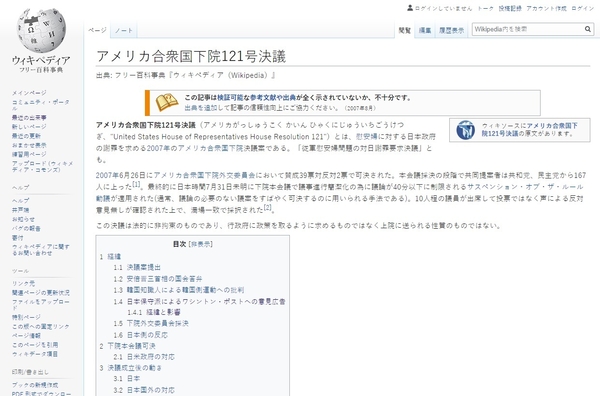Open contents entry 1.4 ワシントン・ポストへの意見広告
The image size is (600, 396).
click(x=199, y=301)
